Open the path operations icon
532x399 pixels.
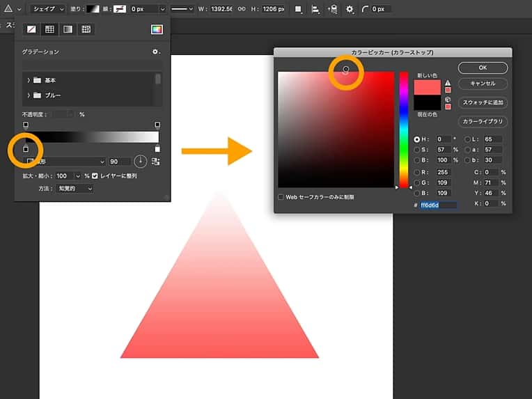pos(298,9)
